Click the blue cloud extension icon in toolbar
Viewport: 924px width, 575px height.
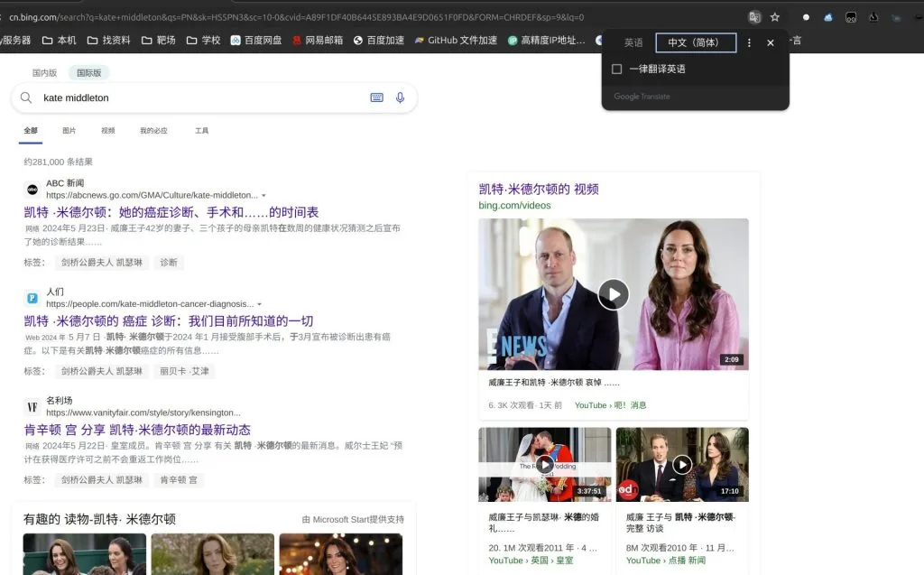pos(828,17)
